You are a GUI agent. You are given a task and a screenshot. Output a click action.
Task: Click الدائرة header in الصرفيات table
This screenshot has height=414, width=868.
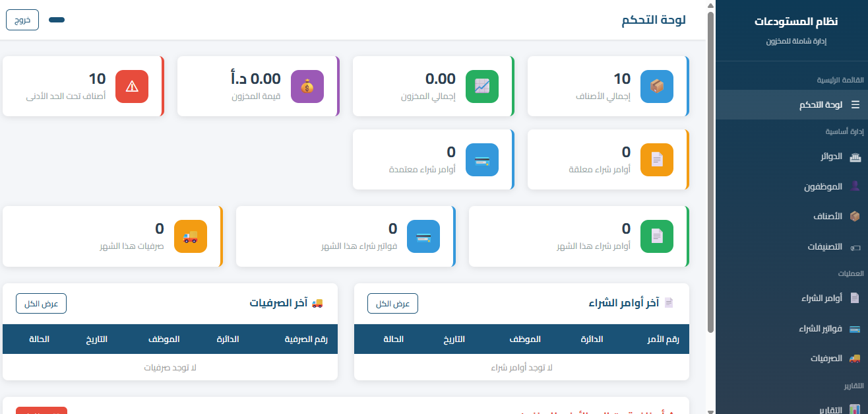(228, 339)
